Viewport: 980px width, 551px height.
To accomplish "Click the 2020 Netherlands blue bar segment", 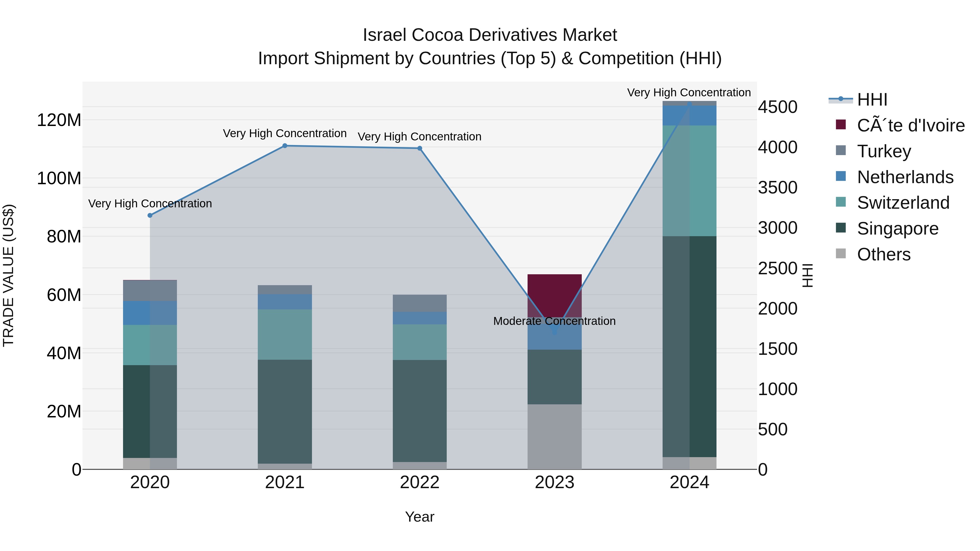I will (150, 313).
